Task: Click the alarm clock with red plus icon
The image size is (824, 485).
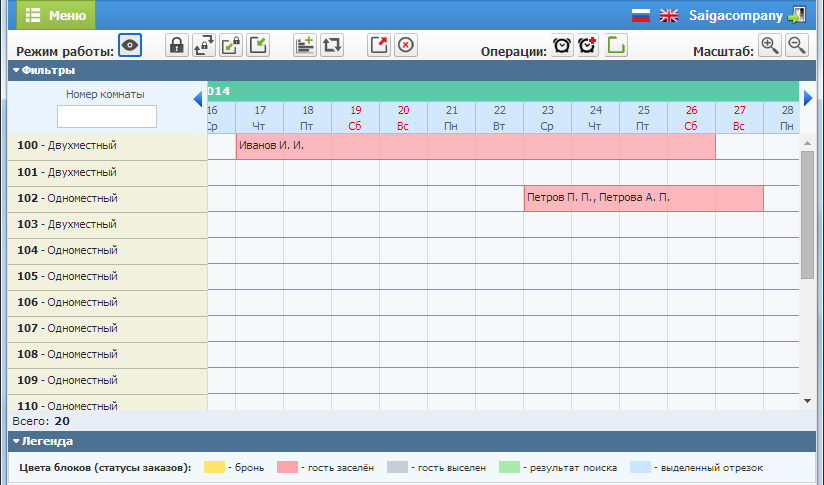Action: 588,46
